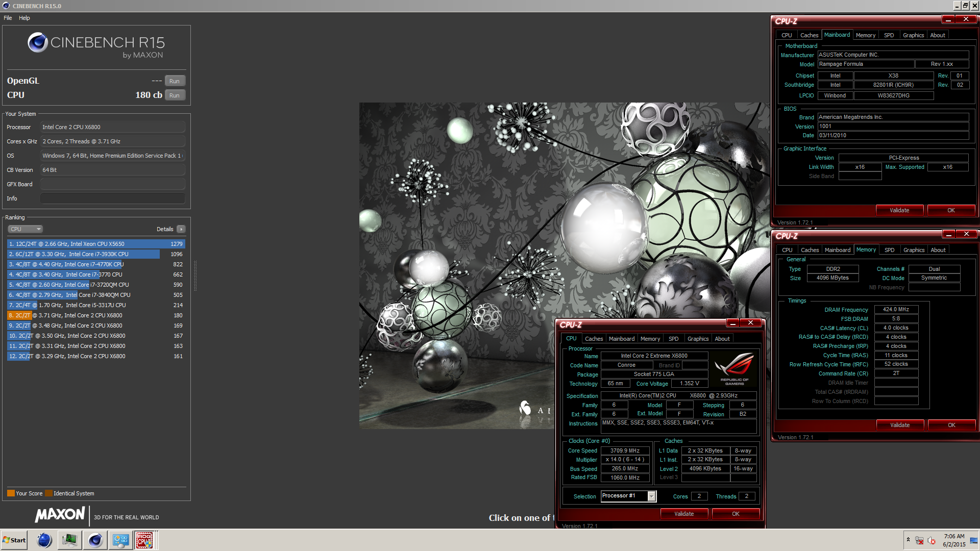Open the File menu

8,18
